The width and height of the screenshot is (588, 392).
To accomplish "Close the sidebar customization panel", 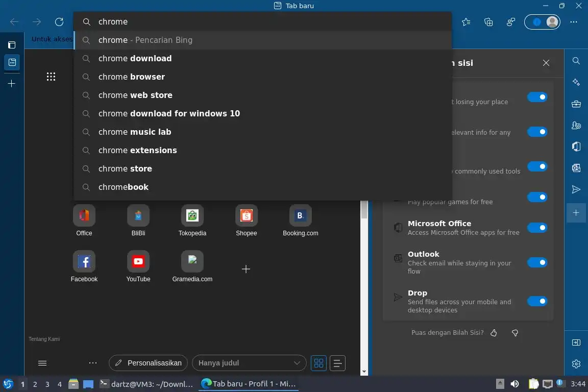I will [546, 63].
